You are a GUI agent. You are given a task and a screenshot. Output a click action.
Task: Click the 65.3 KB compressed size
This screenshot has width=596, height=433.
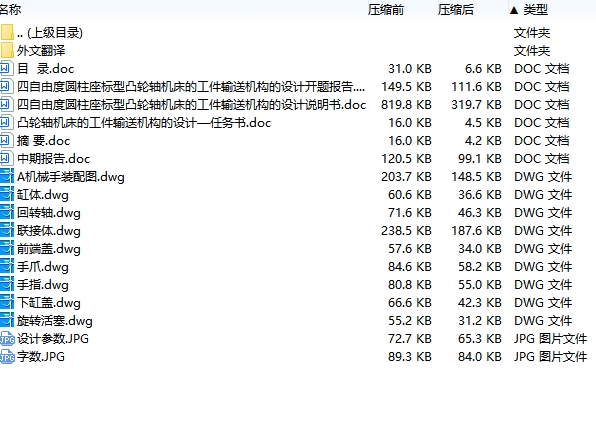pos(480,338)
